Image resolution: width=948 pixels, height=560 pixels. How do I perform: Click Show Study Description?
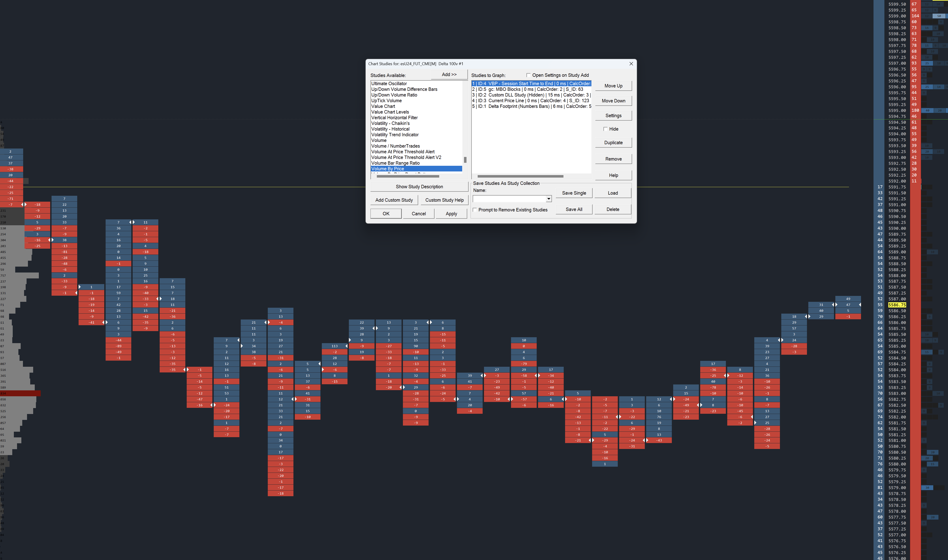click(x=419, y=187)
